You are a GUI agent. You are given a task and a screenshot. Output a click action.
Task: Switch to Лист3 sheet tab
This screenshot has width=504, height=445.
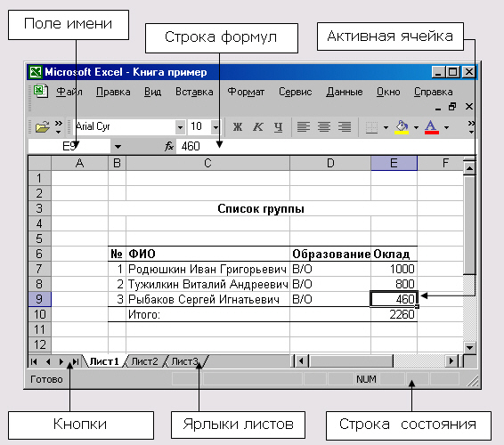click(185, 361)
